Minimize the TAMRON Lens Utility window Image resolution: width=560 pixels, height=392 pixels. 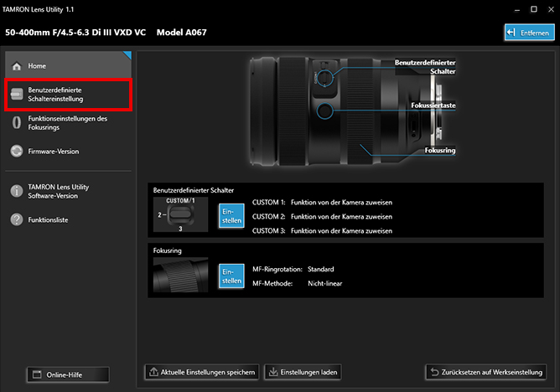pos(516,9)
